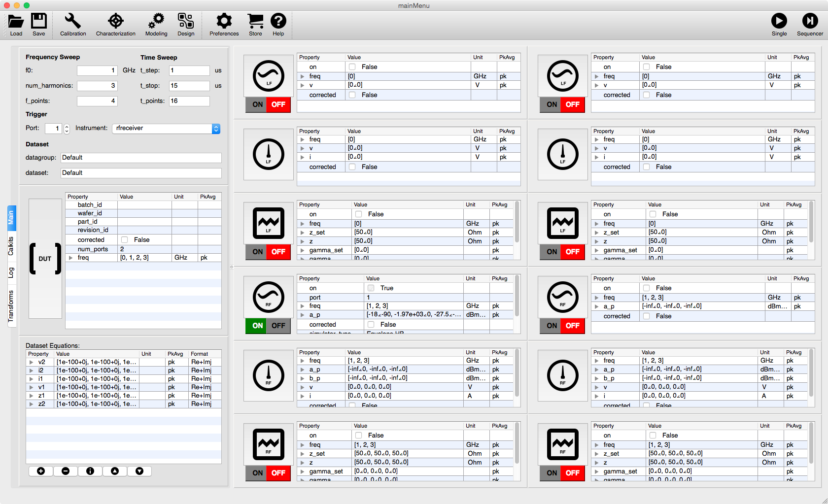Adjust the trigger Port stepper
Screen dimensions: 828x504
[67, 129]
